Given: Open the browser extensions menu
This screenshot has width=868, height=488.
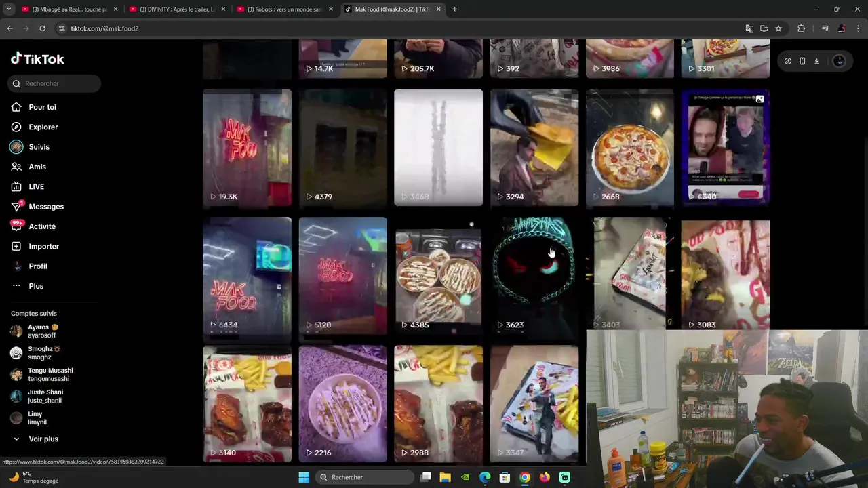Looking at the screenshot, I should pos(802,28).
